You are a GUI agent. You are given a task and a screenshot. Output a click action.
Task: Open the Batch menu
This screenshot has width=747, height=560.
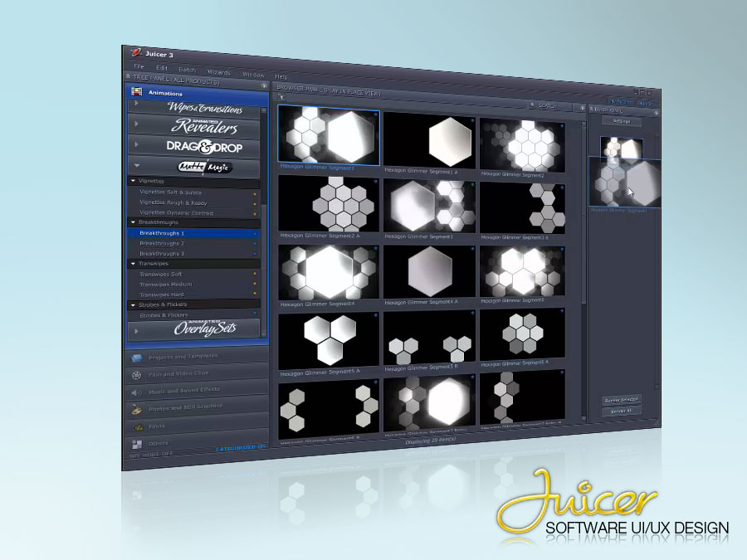pos(188,70)
